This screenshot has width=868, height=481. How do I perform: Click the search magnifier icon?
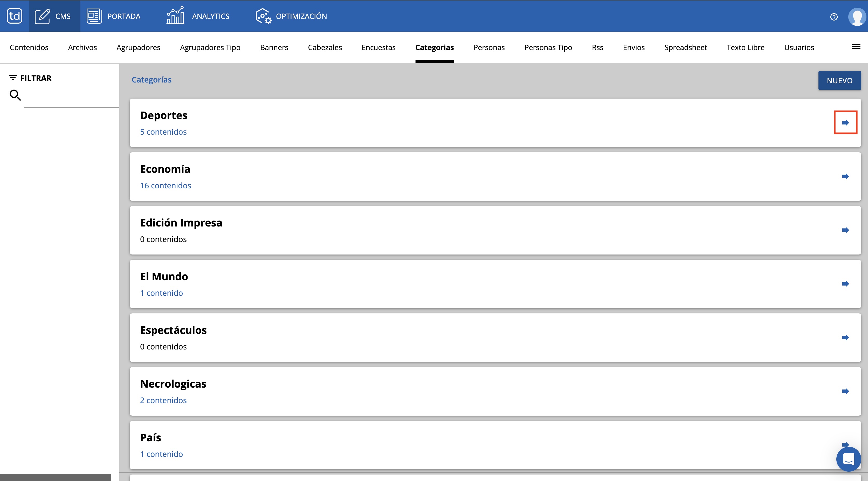[15, 95]
